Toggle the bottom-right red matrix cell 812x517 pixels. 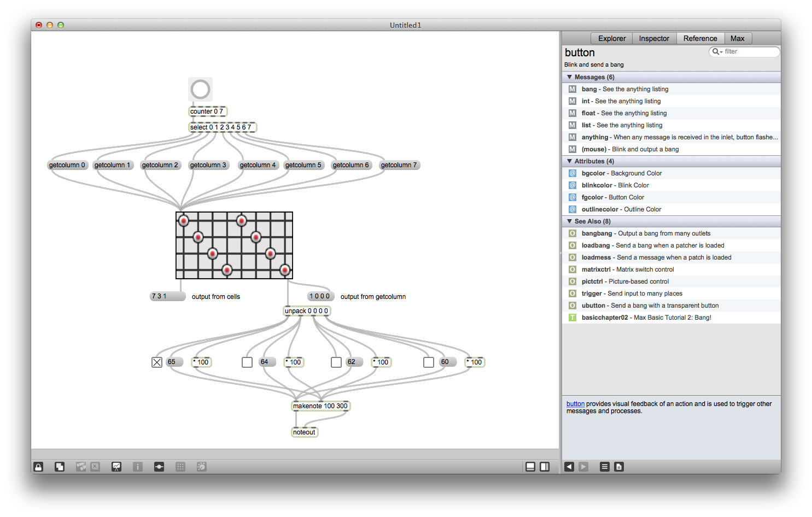pyautogui.click(x=284, y=269)
